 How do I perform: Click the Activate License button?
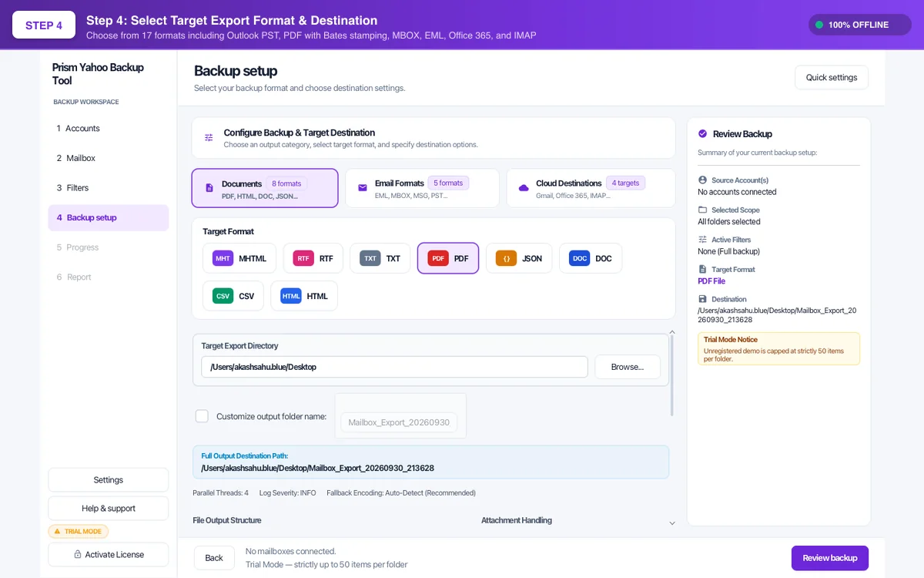pos(109,554)
